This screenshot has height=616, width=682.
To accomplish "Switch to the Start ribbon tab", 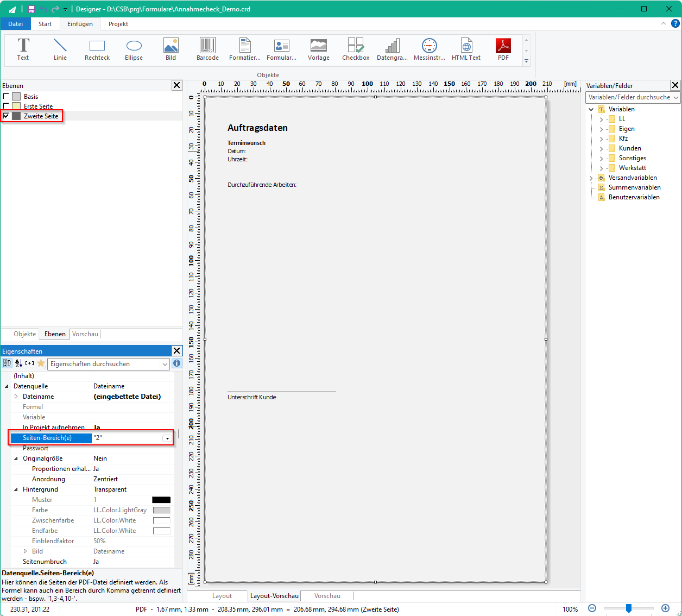I will click(45, 24).
